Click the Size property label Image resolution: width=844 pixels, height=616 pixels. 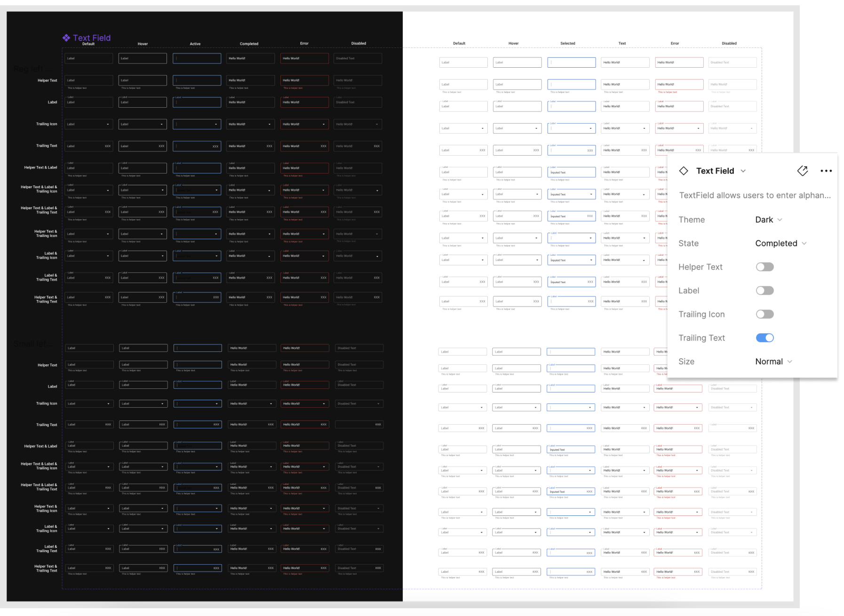click(x=686, y=362)
